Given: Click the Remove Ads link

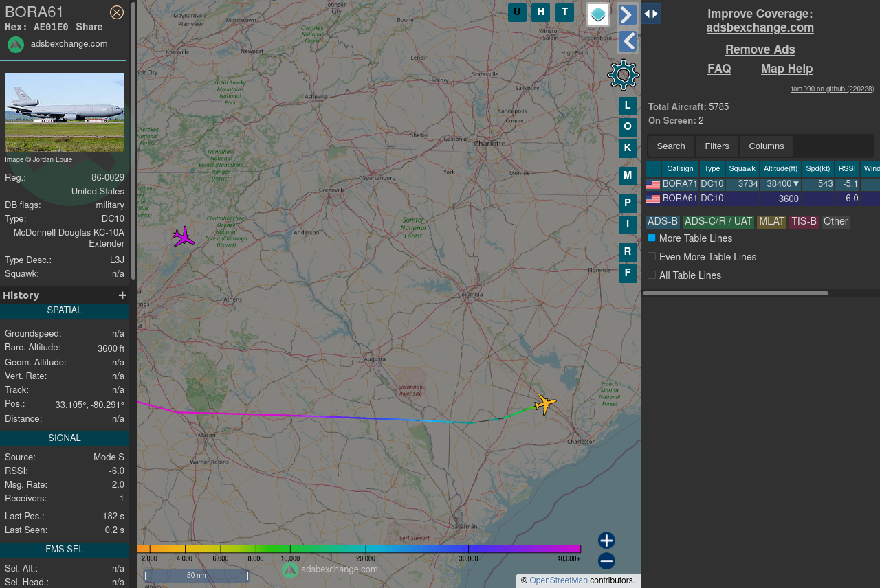Looking at the screenshot, I should [760, 49].
